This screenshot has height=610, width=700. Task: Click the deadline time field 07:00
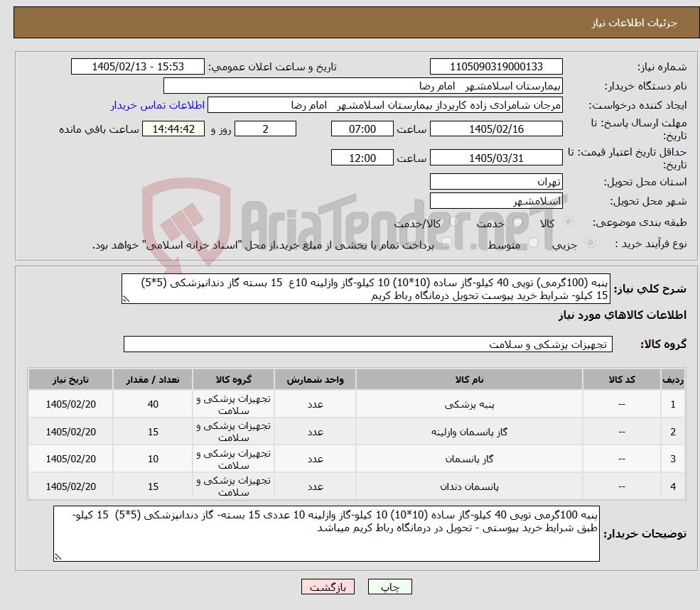coord(362,129)
